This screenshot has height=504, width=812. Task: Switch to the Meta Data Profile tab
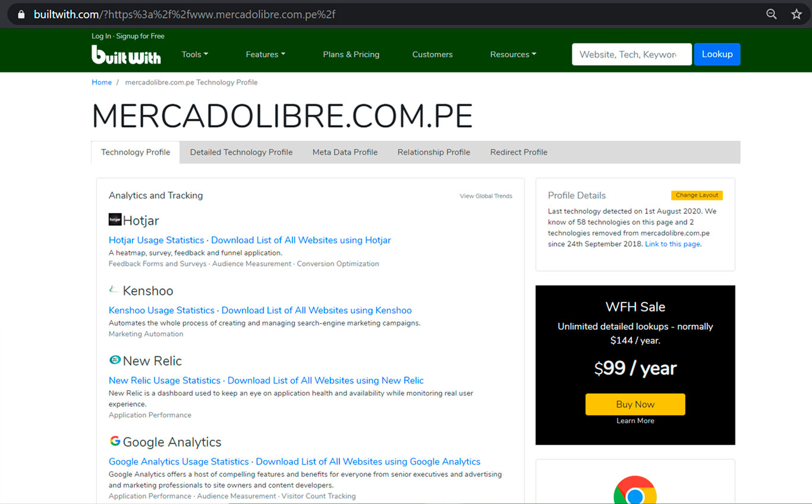(345, 152)
